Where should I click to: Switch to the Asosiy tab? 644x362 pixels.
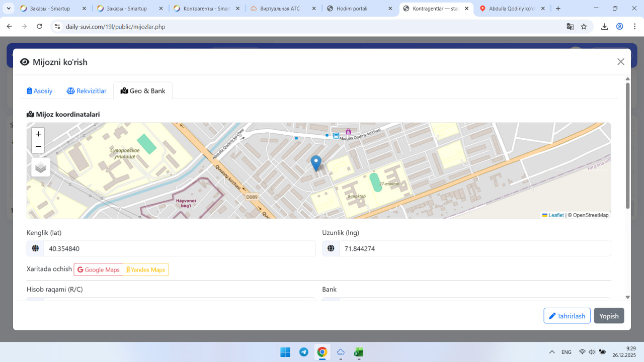tap(40, 91)
